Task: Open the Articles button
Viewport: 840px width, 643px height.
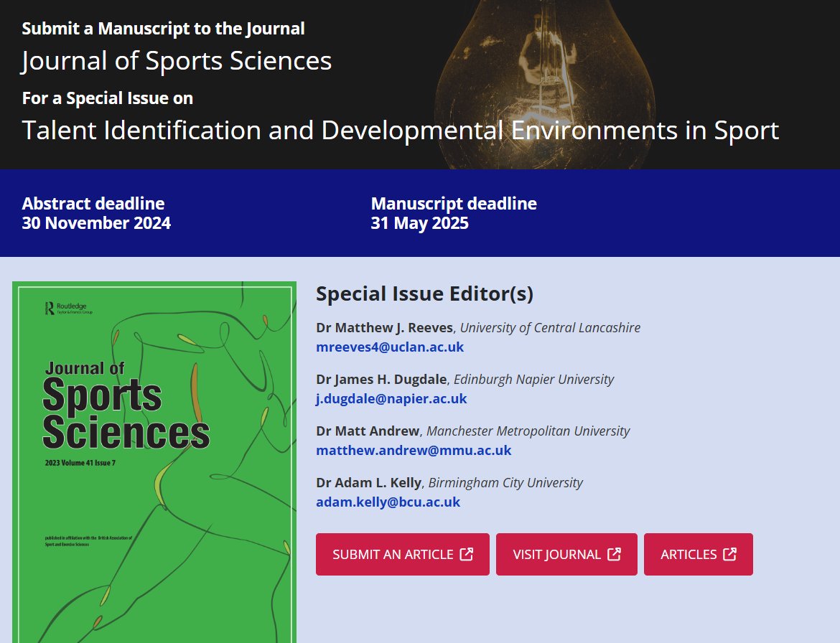Action: [x=698, y=554]
